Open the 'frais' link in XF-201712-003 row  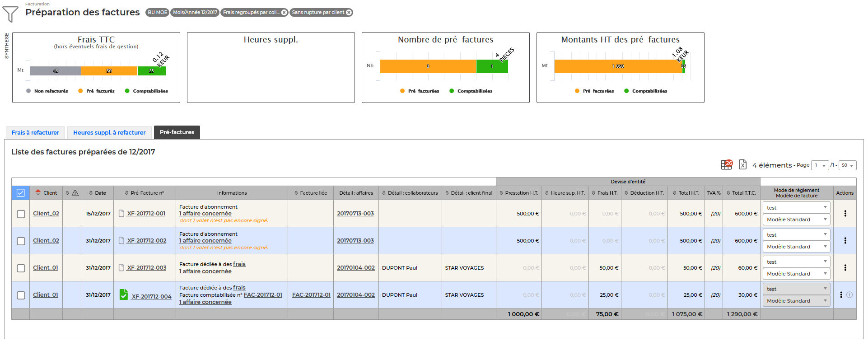(239, 264)
